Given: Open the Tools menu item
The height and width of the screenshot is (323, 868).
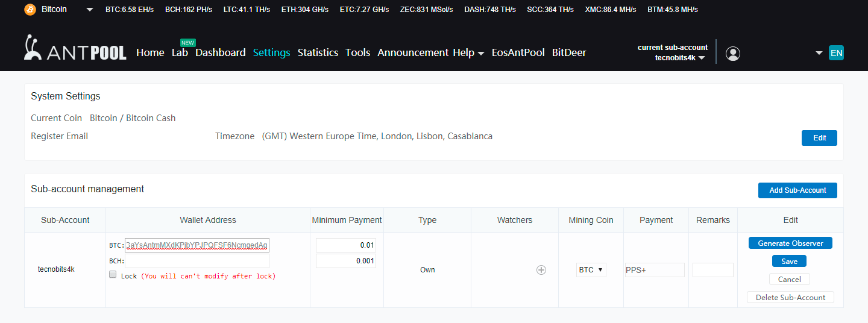Looking at the screenshot, I should point(358,52).
